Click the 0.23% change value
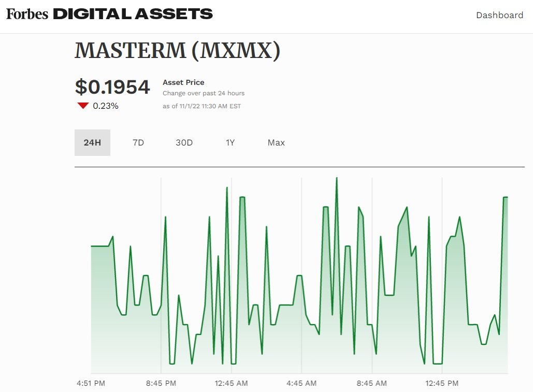Viewport: 533px width, 392px height. click(x=106, y=106)
